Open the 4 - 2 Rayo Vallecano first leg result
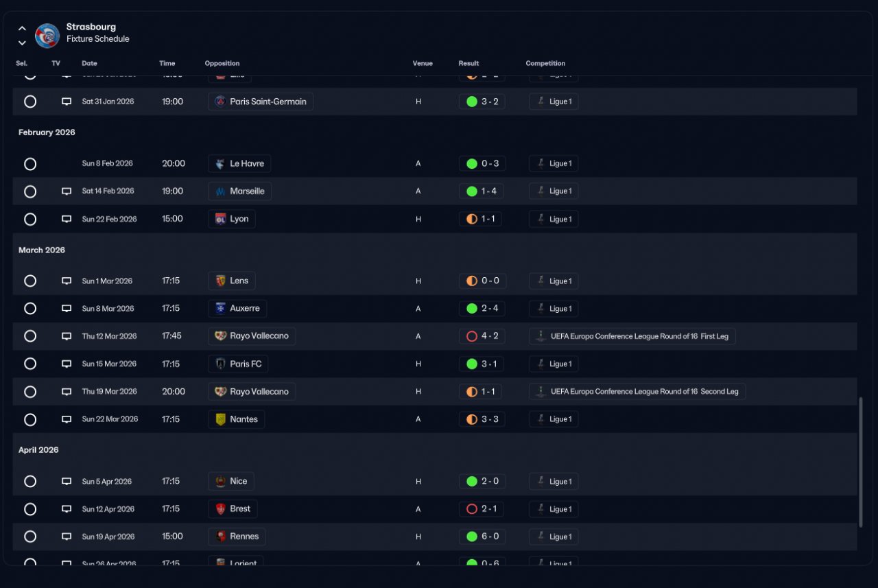Screen dimensions: 878x588 coord(482,336)
